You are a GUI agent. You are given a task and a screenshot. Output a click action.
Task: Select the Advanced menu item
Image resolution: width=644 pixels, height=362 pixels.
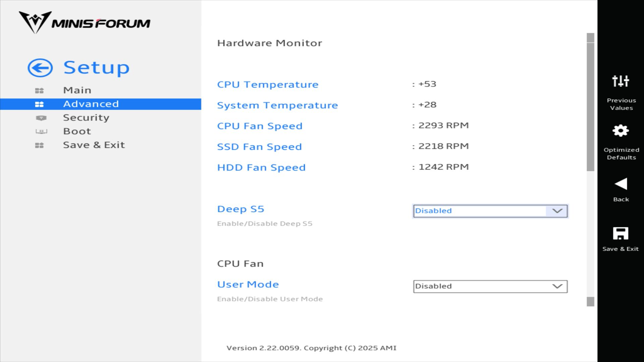91,104
